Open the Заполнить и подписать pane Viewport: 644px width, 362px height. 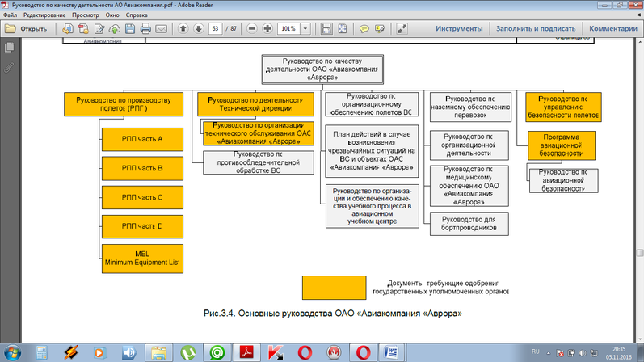pyautogui.click(x=536, y=29)
